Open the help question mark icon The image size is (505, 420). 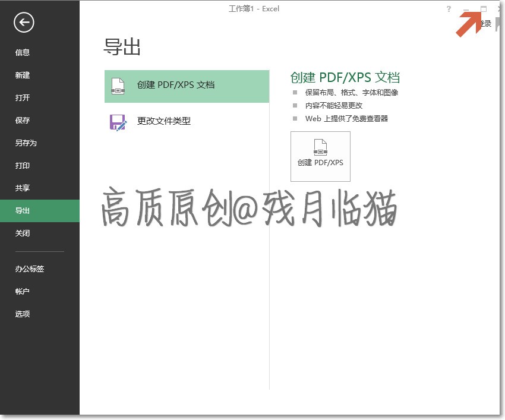449,9
